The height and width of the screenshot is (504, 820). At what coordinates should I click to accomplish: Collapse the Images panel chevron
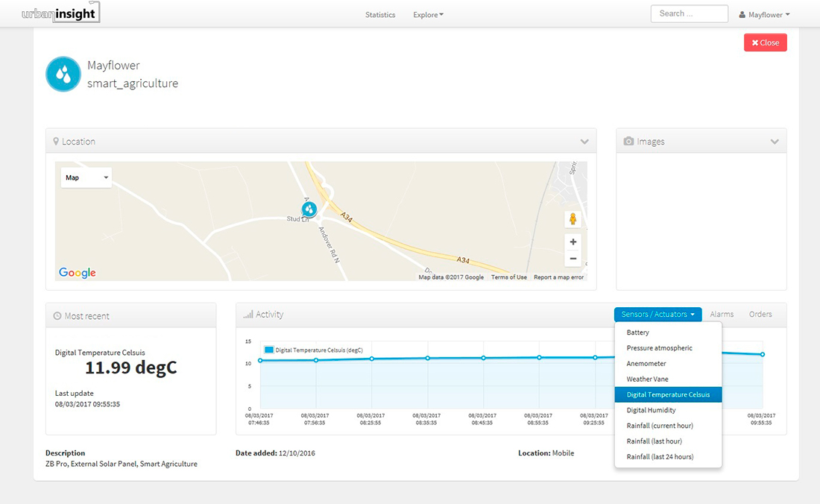click(x=775, y=142)
